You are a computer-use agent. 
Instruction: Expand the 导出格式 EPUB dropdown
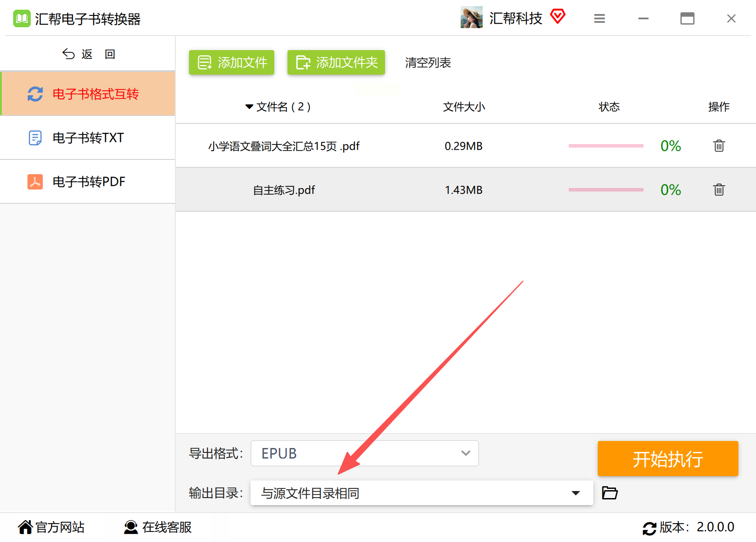364,453
